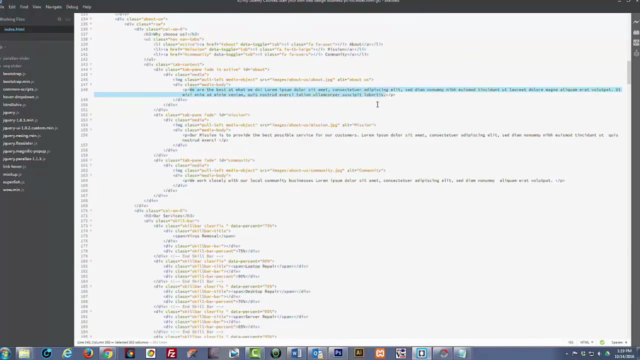The width and height of the screenshot is (640, 360).
Task: Click the third icon in right toolbar
Action: point(636,43)
